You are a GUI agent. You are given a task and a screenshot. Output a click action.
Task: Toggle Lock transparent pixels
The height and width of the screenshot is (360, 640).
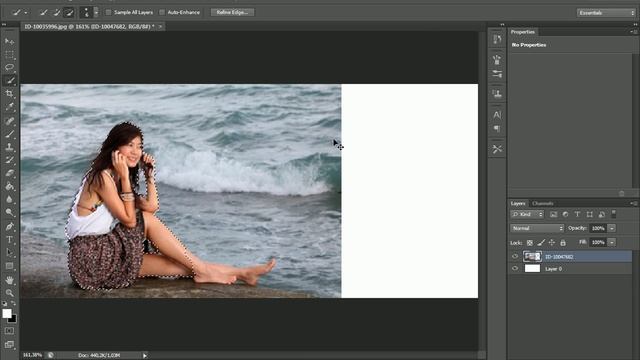click(530, 243)
